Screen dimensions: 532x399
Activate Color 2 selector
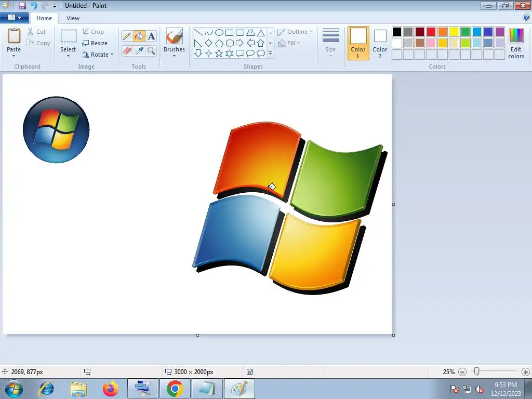click(380, 43)
